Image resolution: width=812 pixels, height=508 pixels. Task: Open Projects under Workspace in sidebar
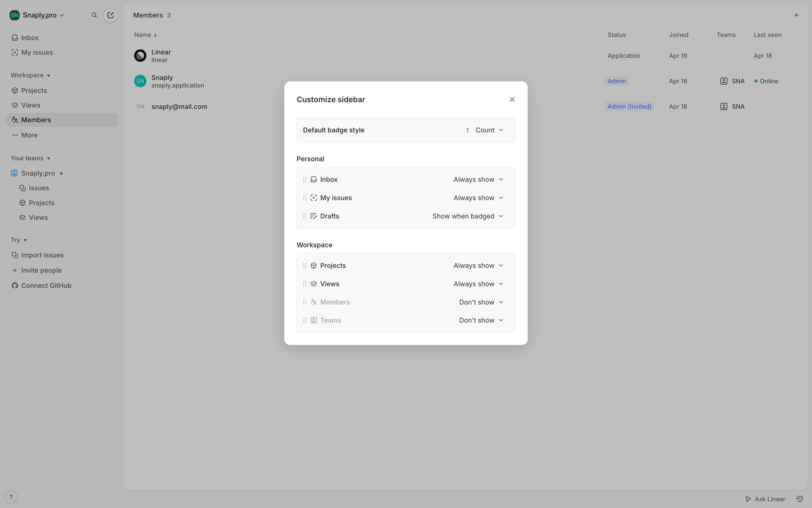click(62, 90)
